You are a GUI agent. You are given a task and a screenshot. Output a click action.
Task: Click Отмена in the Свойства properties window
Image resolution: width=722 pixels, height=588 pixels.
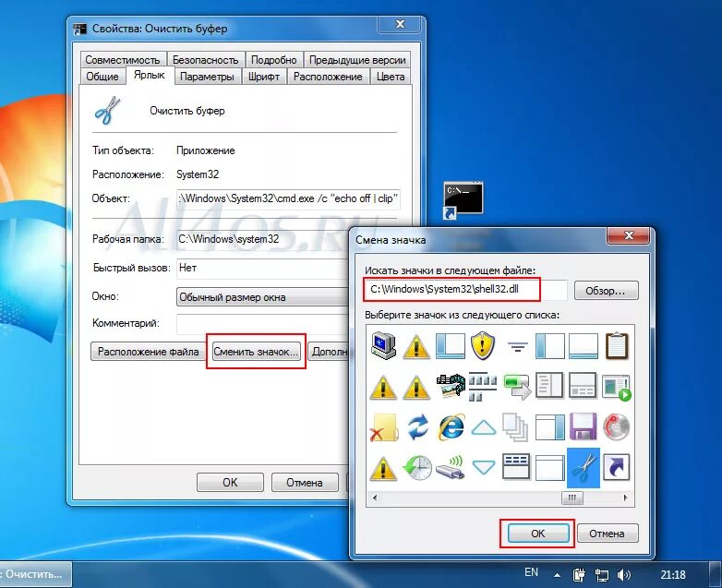click(x=305, y=482)
